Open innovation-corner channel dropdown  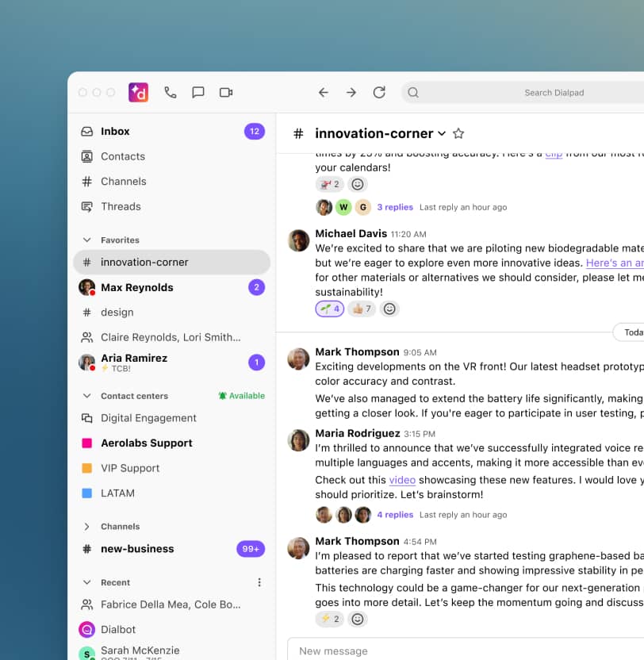click(x=442, y=133)
